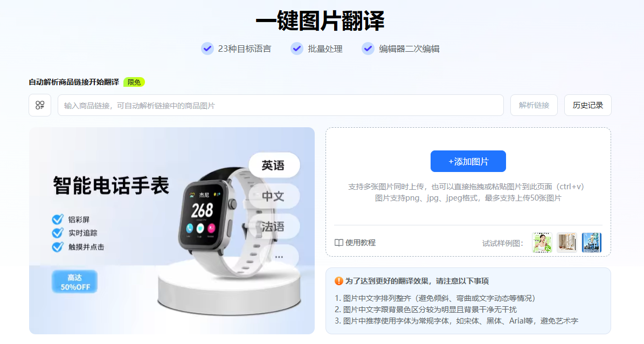Click the orange warning icon in tips panel
Screen dimensions: 644x344
(x=339, y=281)
